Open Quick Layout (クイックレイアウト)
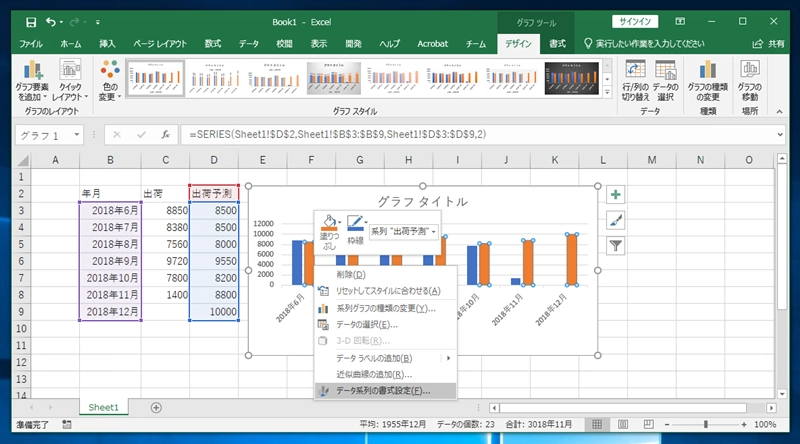The height and width of the screenshot is (444, 800). [x=70, y=80]
